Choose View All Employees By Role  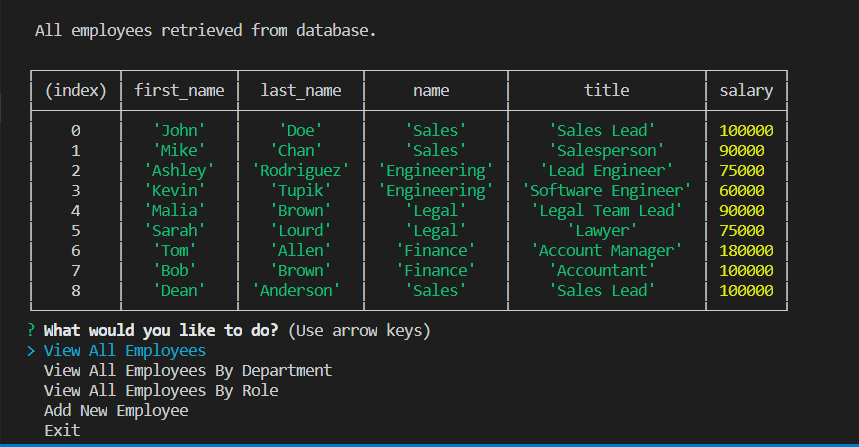pos(161,391)
